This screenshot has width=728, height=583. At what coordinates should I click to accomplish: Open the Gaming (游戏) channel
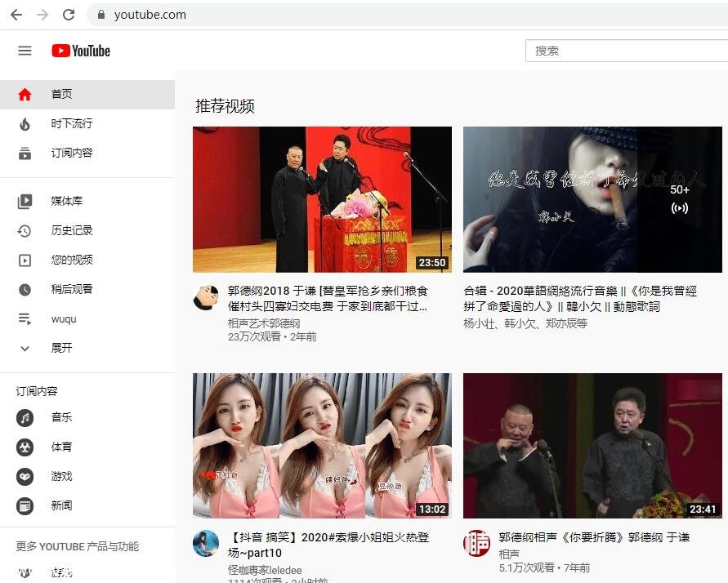coord(61,477)
